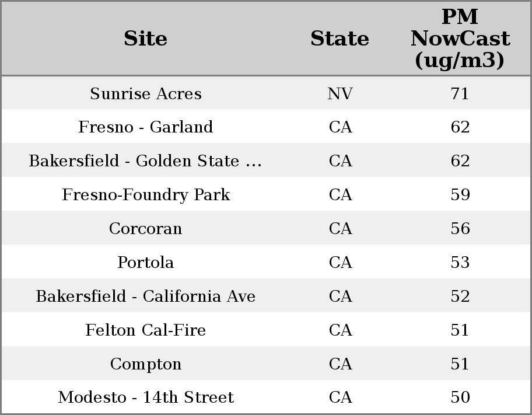Click the PM value 56 for Corcoran
The image size is (532, 415).
(x=460, y=229)
